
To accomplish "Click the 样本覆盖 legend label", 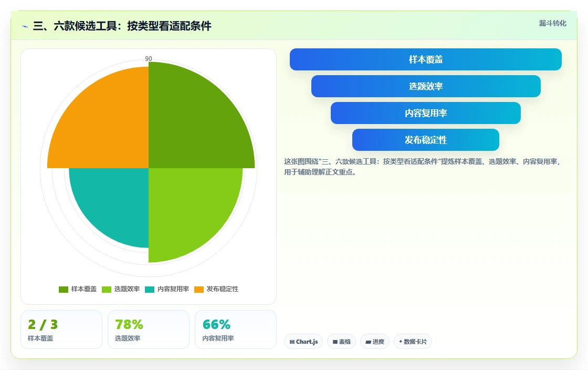I will pyautogui.click(x=84, y=289).
